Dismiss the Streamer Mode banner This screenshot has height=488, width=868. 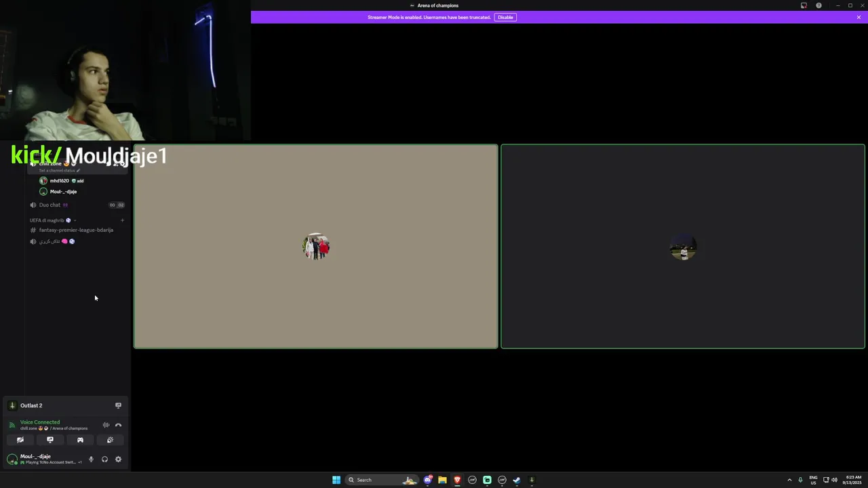coord(859,17)
